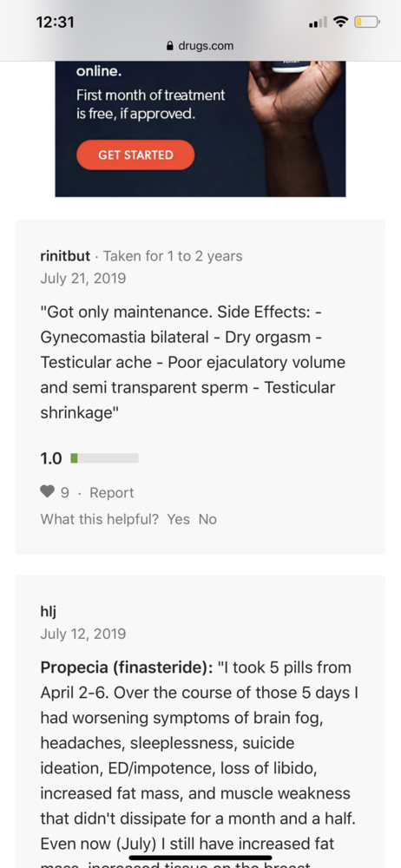
Task: Click 'First month of treatment is free' ad text
Action: coord(151,105)
